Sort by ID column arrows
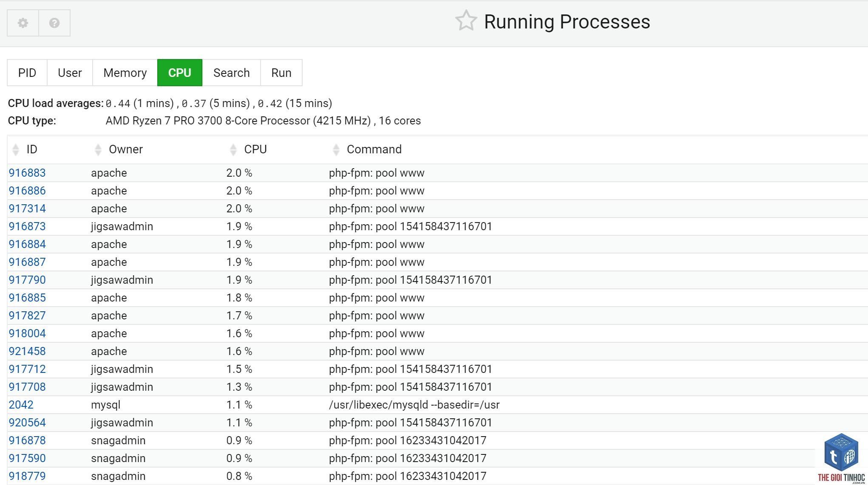This screenshot has width=868, height=485. pyautogui.click(x=16, y=149)
